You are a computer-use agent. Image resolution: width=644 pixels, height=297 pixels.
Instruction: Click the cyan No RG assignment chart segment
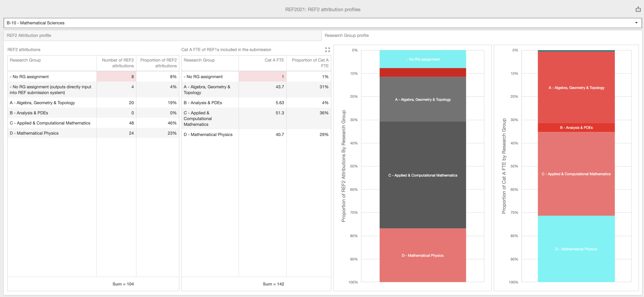coord(423,59)
